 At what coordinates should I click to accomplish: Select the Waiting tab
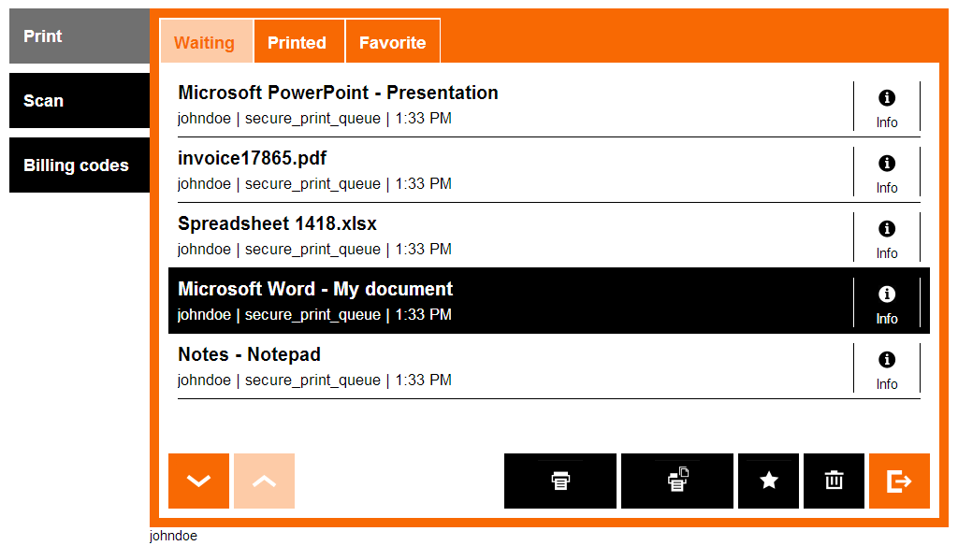(x=205, y=42)
